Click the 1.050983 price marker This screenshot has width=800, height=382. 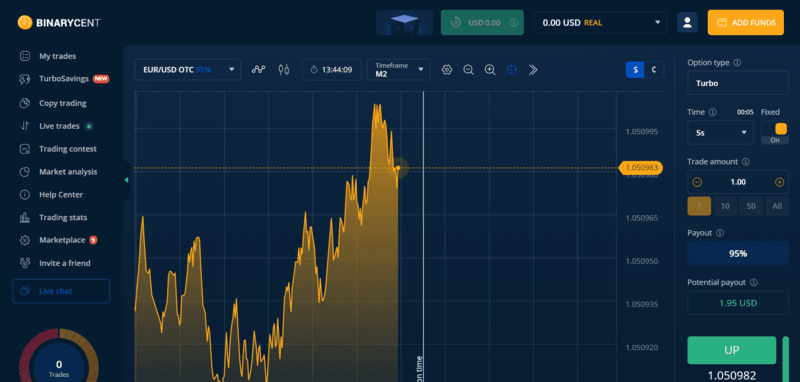pyautogui.click(x=640, y=167)
